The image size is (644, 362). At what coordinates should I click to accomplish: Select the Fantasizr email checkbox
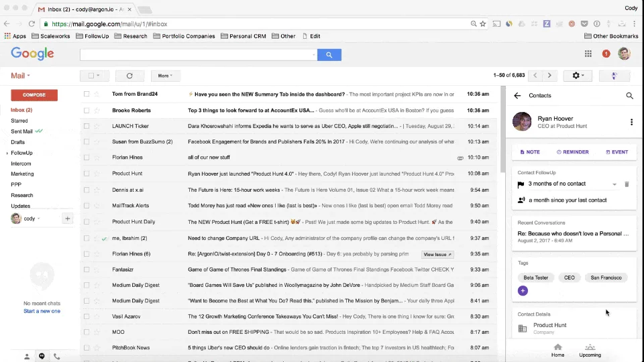click(87, 269)
